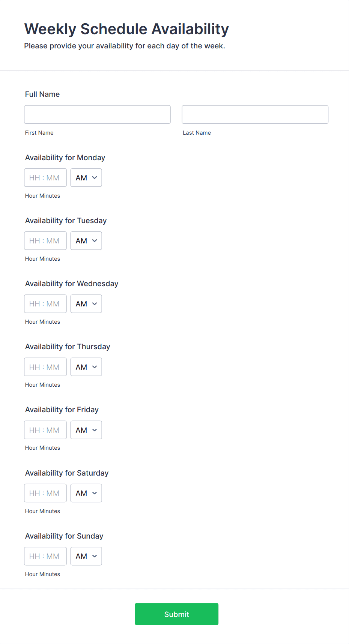Click the HH:MM field for Tuesday
This screenshot has width=349, height=644.
pyautogui.click(x=45, y=240)
